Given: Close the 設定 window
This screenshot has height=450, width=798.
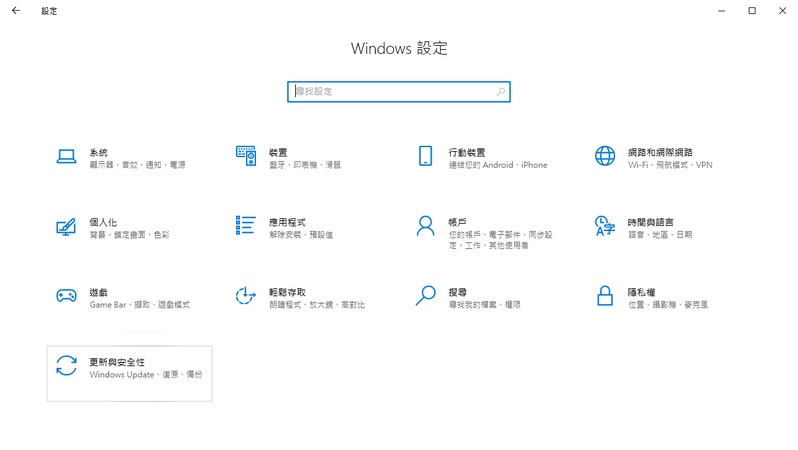Looking at the screenshot, I should pyautogui.click(x=782, y=11).
